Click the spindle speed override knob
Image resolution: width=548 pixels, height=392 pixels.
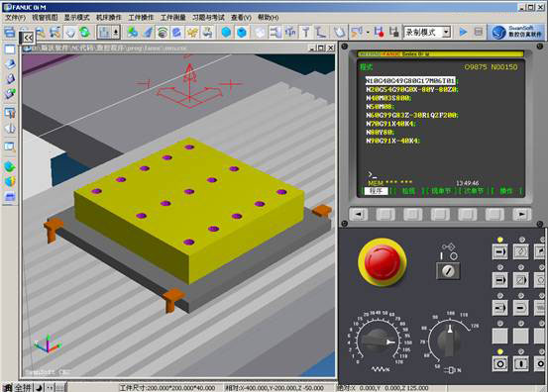(x=449, y=340)
